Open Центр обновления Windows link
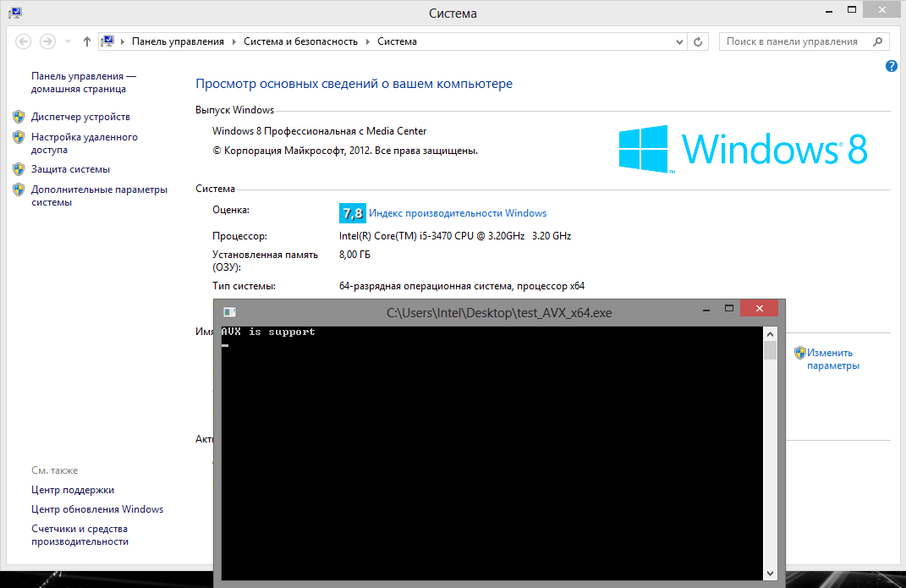Screen dimensions: 906x588 click(x=97, y=509)
